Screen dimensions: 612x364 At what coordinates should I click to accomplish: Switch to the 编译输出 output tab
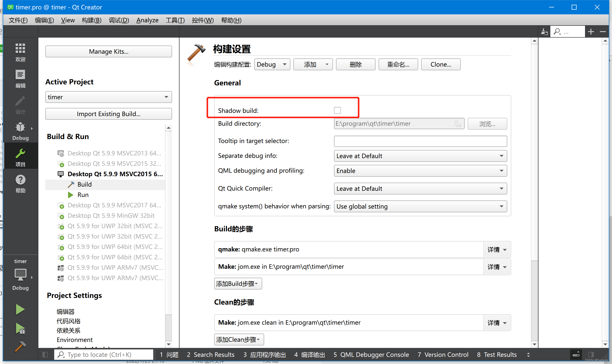tap(309, 354)
